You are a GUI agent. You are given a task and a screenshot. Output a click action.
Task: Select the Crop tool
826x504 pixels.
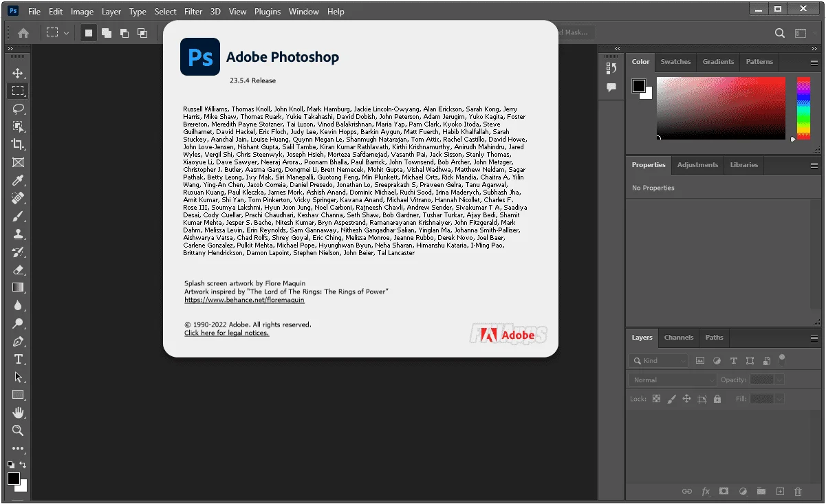(18, 144)
